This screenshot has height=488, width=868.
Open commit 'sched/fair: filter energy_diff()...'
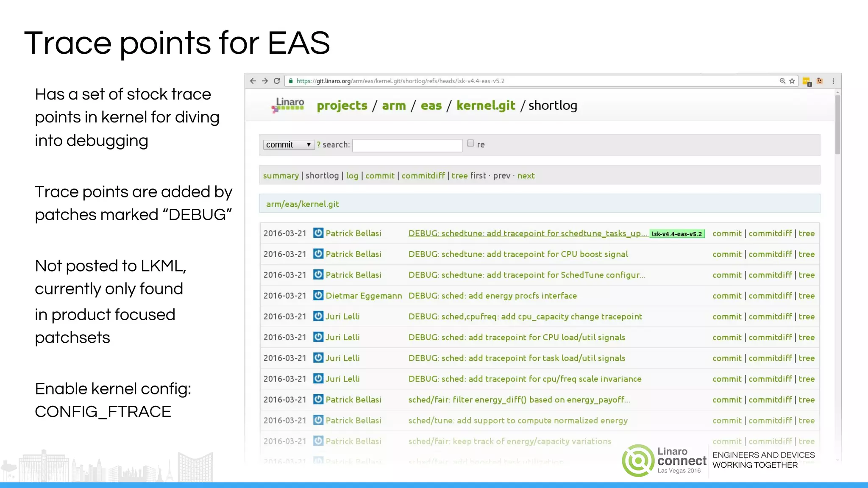(519, 399)
